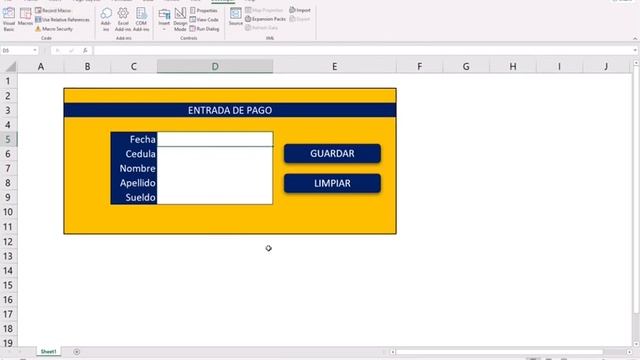
Task: Click horizontal scrollbar right arrow
Action: coord(629,352)
